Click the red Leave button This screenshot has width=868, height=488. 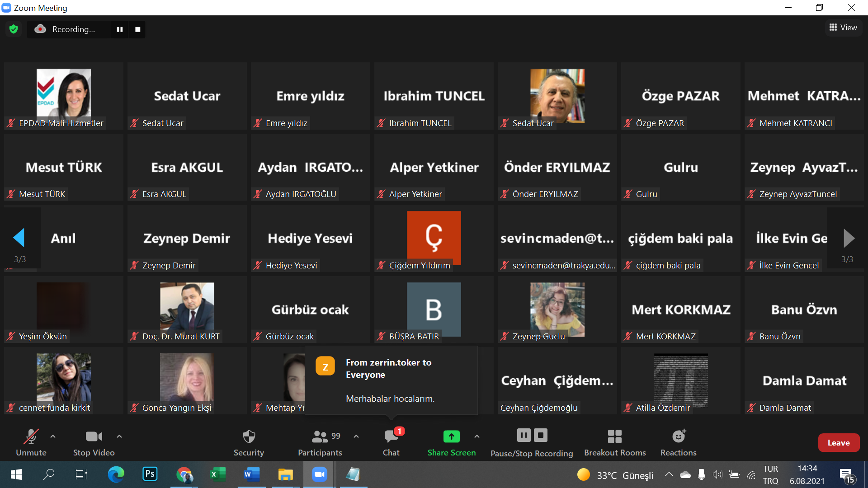[x=838, y=443]
